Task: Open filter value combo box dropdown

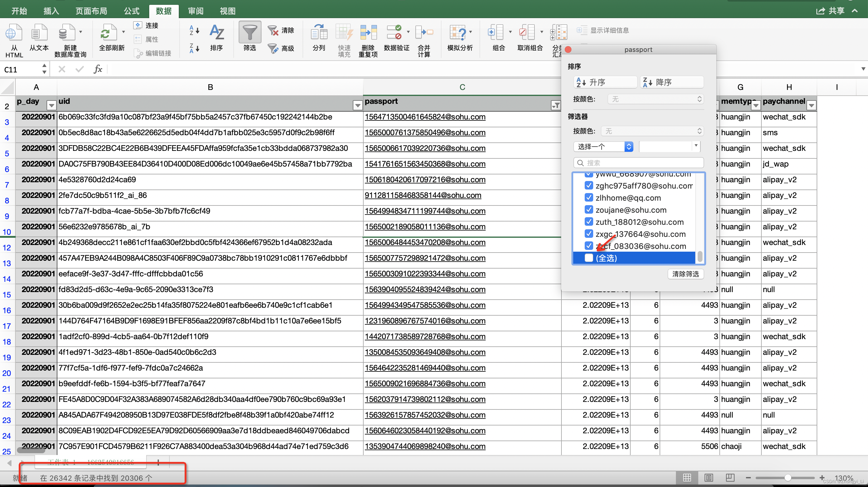Action: (696, 146)
